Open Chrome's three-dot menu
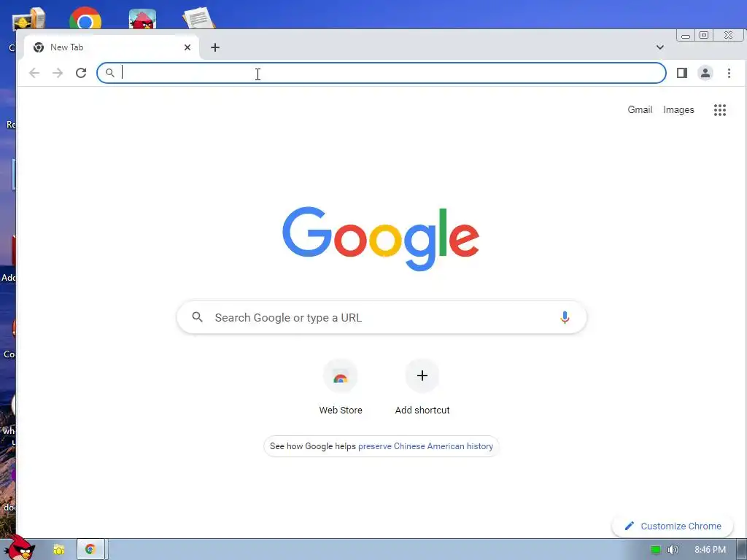This screenshot has width=747, height=560. click(729, 73)
